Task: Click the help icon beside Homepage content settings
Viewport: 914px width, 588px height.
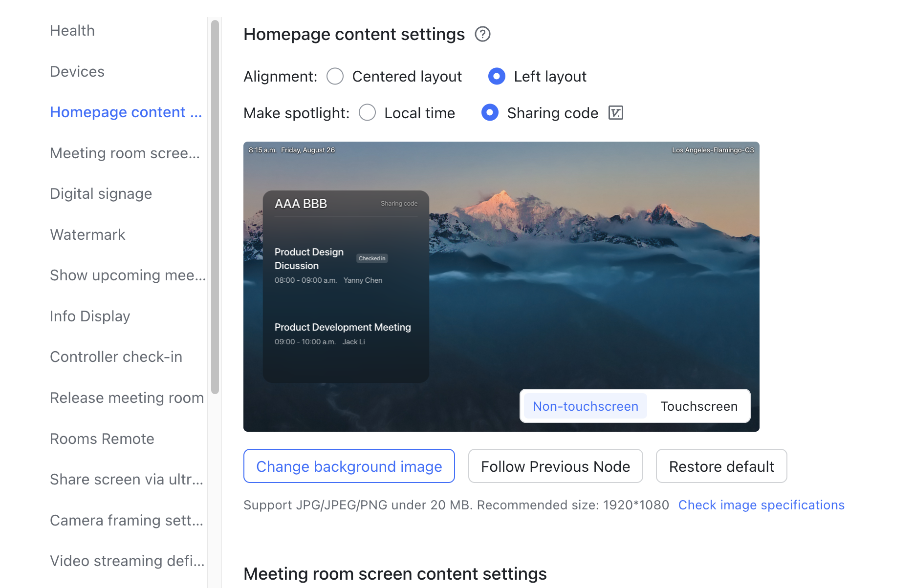Action: (x=482, y=34)
